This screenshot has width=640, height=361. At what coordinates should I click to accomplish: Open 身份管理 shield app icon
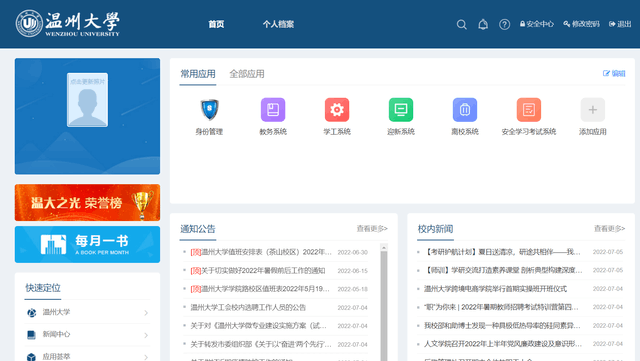coord(209,110)
